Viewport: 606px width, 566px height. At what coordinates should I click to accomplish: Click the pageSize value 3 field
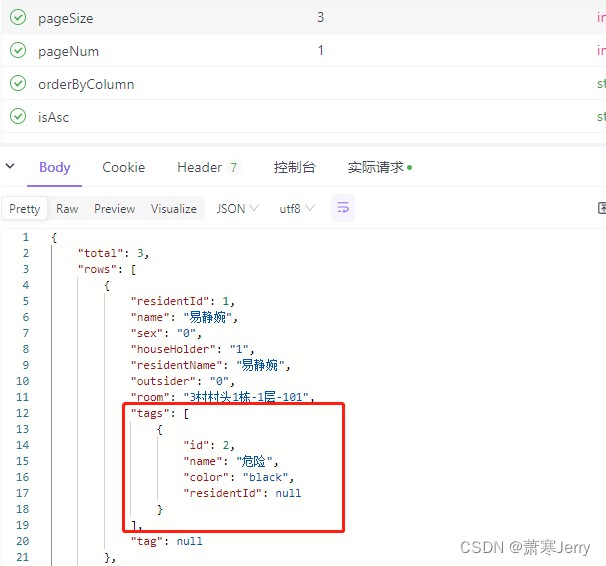[320, 17]
